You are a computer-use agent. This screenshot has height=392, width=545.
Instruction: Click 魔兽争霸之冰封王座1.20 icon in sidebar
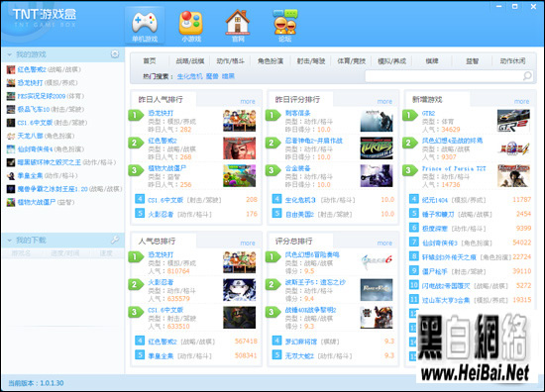[11, 189]
